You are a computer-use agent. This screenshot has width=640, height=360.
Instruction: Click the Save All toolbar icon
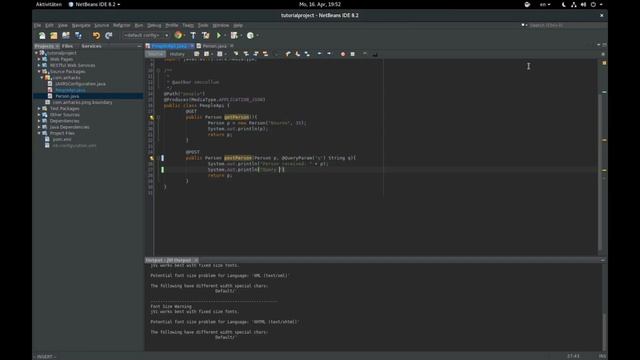pyautogui.click(x=78, y=36)
